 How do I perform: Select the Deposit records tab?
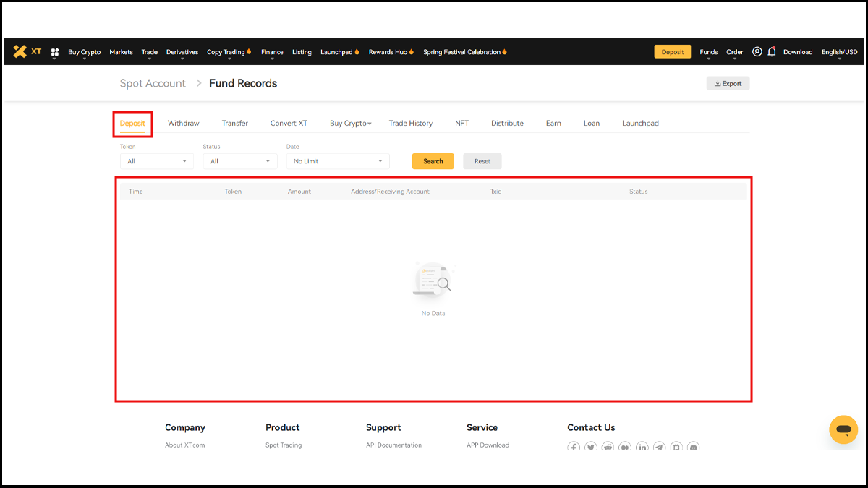[133, 124]
